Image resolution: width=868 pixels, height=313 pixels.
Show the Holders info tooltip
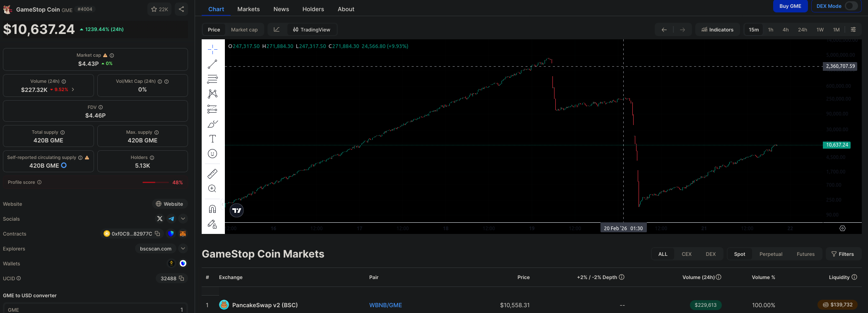point(152,158)
